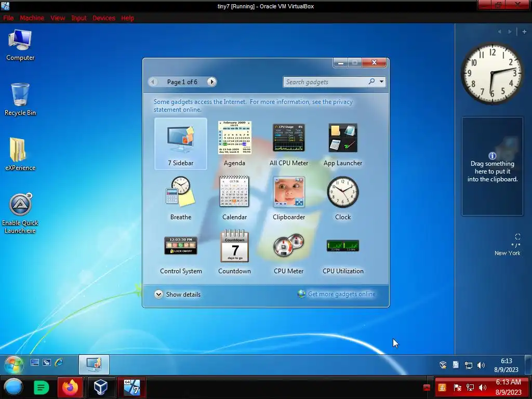Click the Switch between windows quick launch icon
This screenshot has height=399, width=532.
coord(47,362)
